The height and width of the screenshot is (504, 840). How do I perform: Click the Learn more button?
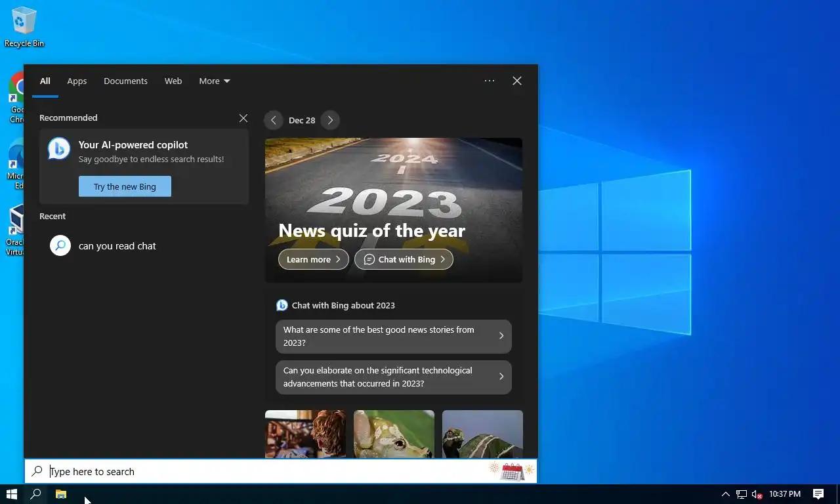coord(314,259)
